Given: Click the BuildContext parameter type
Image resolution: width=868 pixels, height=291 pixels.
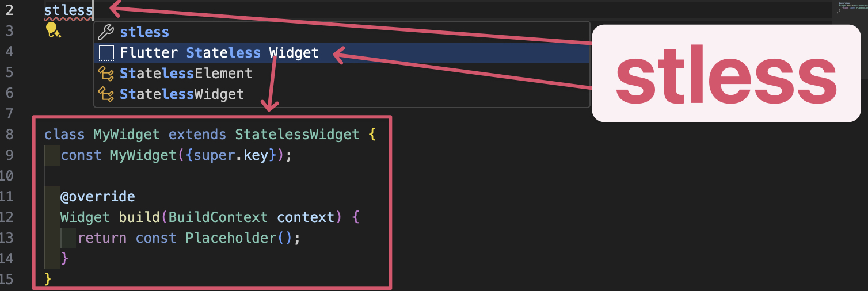Looking at the screenshot, I should 218,217.
